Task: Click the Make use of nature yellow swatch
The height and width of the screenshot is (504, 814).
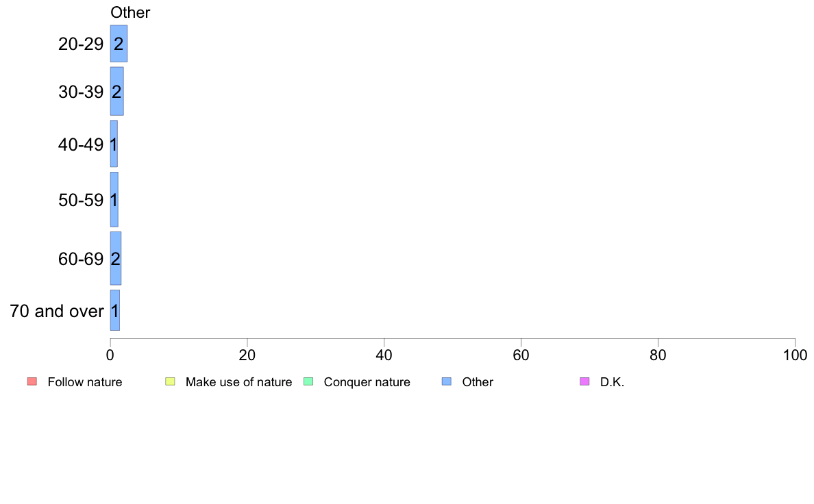Action: pyautogui.click(x=170, y=381)
